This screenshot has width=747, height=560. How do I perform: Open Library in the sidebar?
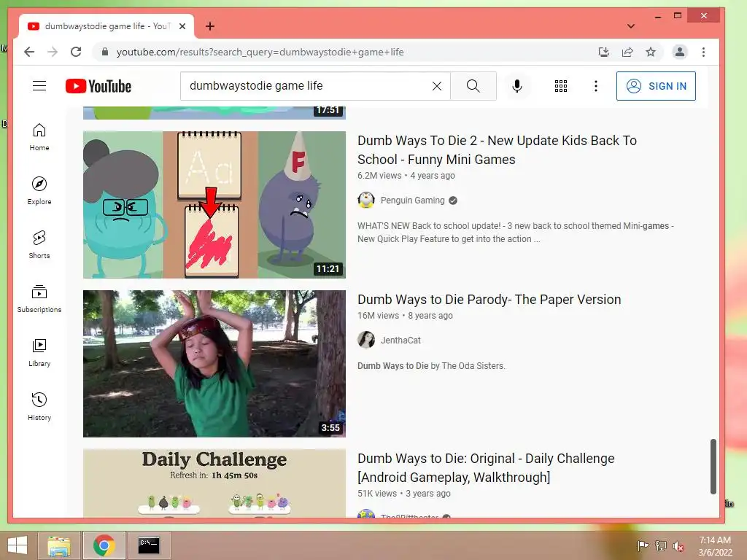[x=39, y=353]
